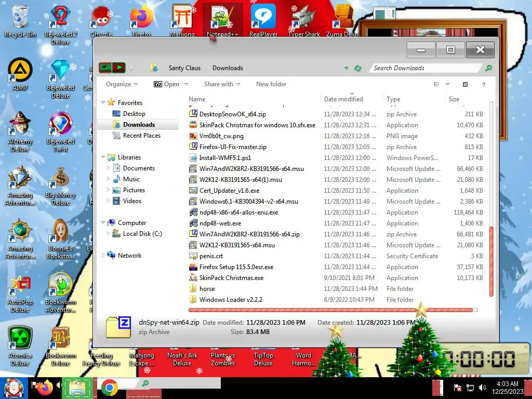Select Install-WMF5.1.ps1 script file

coord(225,158)
